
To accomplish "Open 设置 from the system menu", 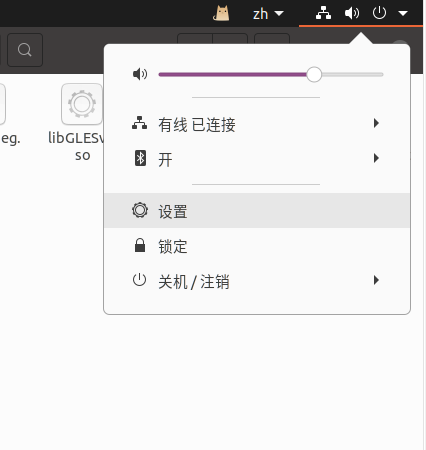I will pos(257,211).
